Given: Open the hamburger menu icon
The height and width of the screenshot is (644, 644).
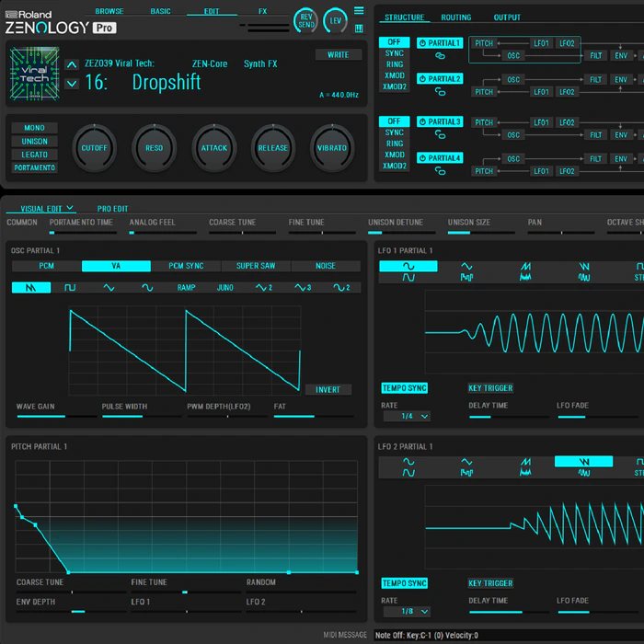Looking at the screenshot, I should point(359,11).
